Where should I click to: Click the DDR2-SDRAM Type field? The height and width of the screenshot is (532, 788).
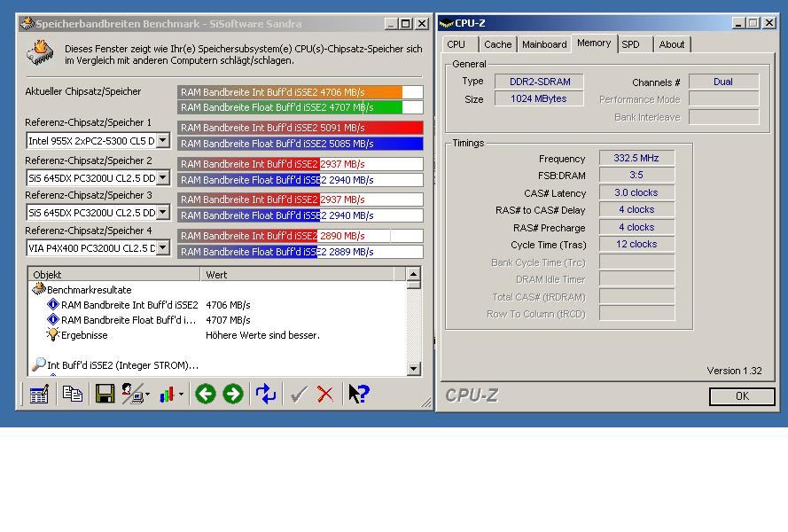click(539, 82)
